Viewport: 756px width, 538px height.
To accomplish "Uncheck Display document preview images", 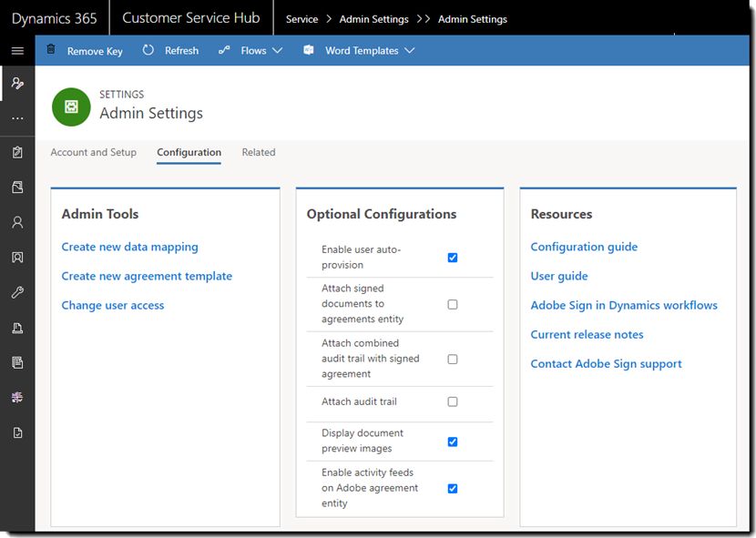I will click(453, 442).
